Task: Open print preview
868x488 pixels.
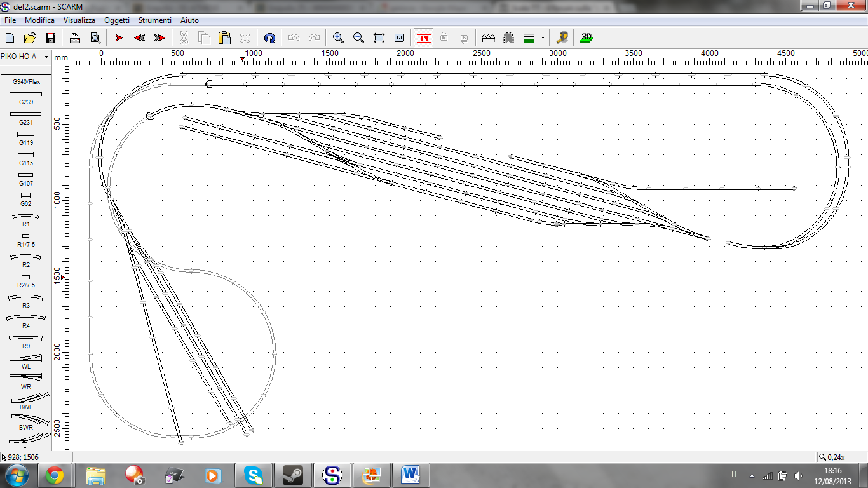Action: pyautogui.click(x=95, y=38)
